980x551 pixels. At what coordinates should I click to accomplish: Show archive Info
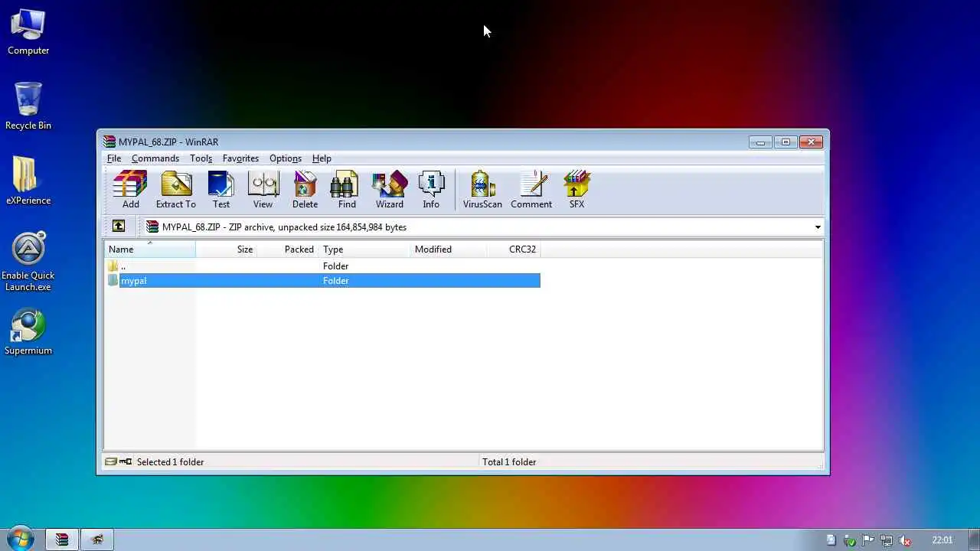[431, 190]
